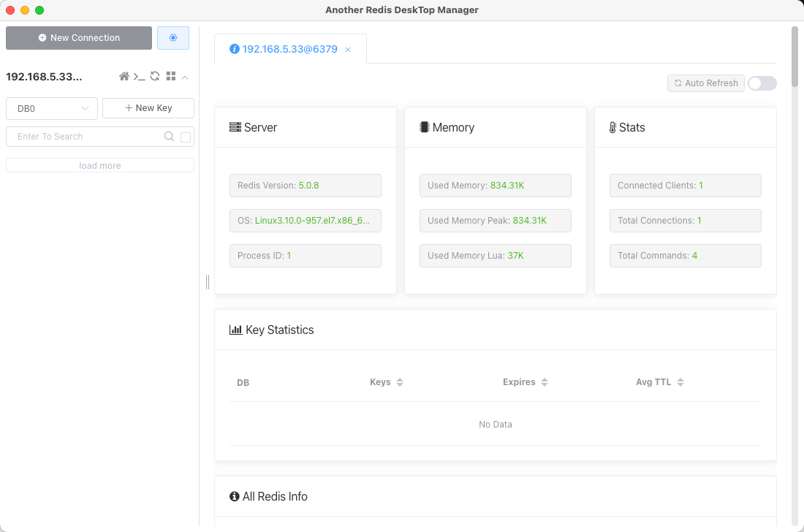Open the Redis console terminal icon

pyautogui.click(x=139, y=77)
